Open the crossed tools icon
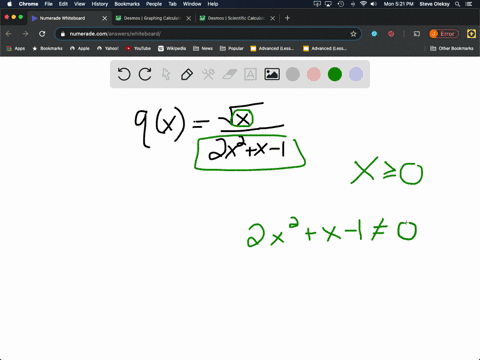This screenshot has height=360, width=480. coord(208,74)
